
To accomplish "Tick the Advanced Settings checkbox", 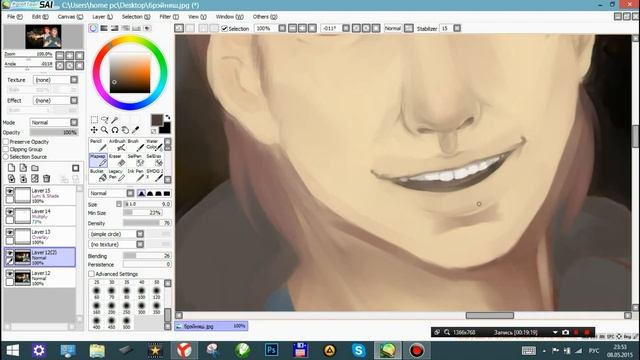I will 91,273.
